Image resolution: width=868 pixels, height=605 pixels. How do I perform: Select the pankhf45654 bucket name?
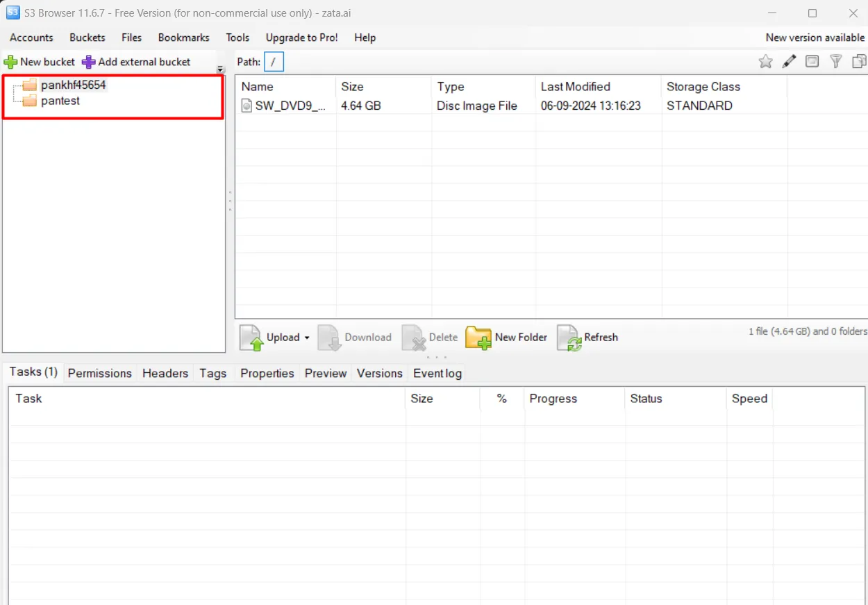(74, 85)
